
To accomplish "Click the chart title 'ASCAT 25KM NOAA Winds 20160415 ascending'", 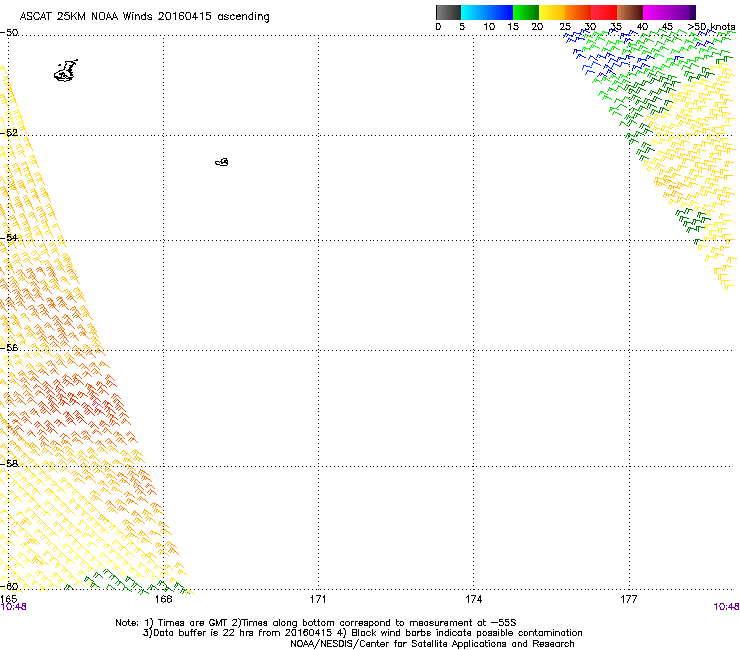I will pyautogui.click(x=144, y=17).
